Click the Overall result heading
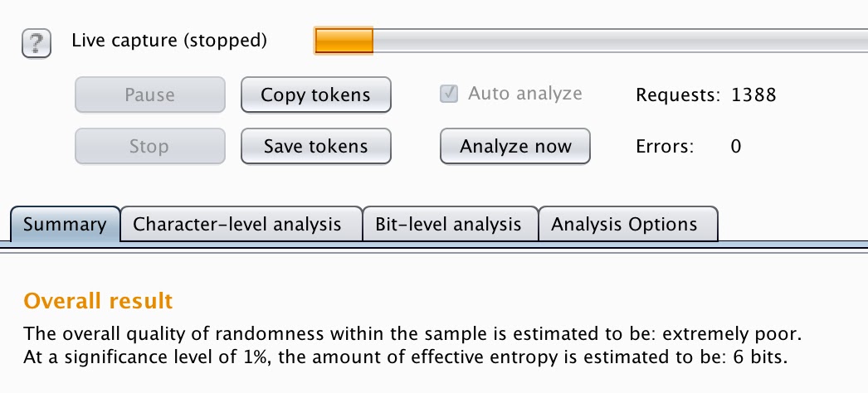 tap(98, 300)
